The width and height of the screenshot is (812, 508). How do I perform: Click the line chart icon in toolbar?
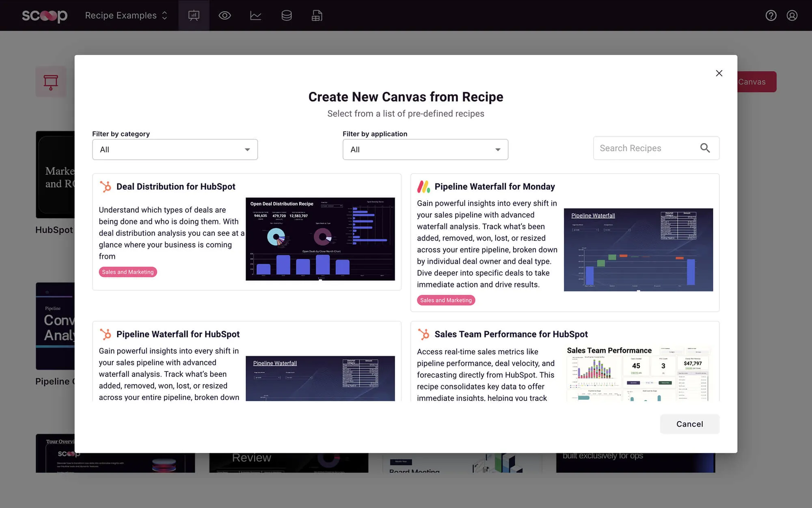tap(255, 15)
